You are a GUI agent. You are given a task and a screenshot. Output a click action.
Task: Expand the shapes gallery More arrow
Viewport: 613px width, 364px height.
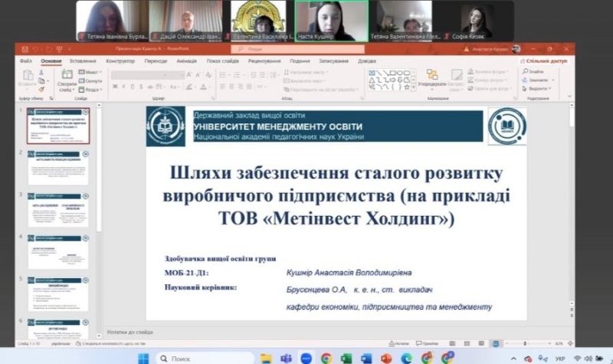[x=414, y=88]
